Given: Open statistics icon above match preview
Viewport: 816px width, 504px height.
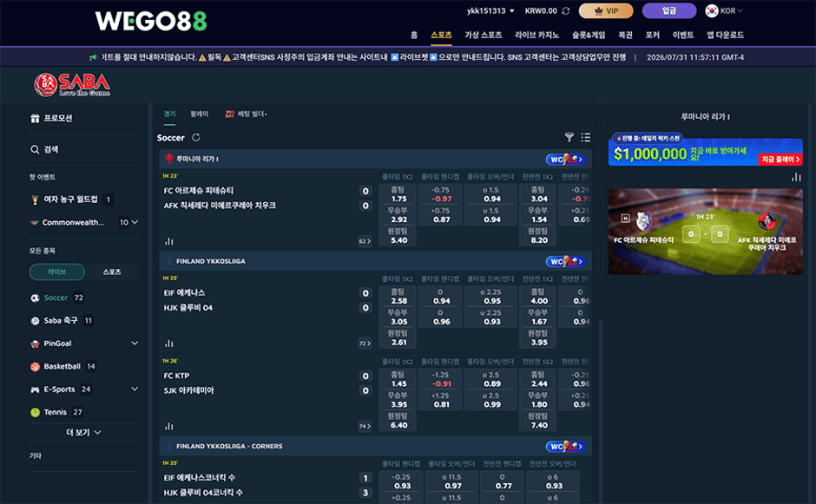Looking at the screenshot, I should click(x=796, y=177).
